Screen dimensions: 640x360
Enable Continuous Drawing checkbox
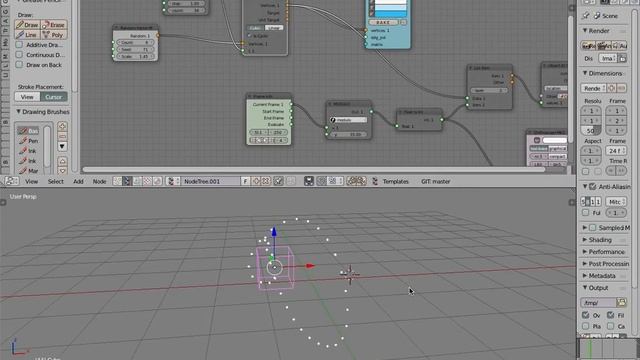pos(19,55)
